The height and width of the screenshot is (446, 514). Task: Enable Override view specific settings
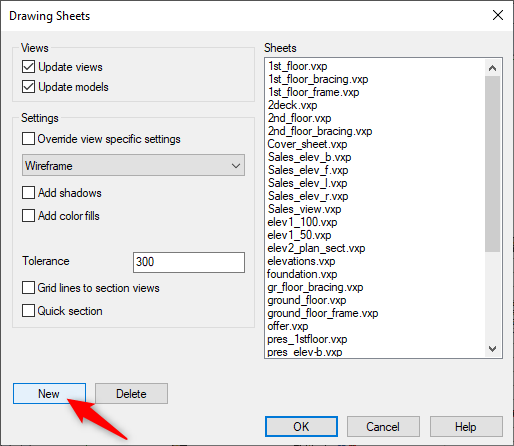point(28,139)
